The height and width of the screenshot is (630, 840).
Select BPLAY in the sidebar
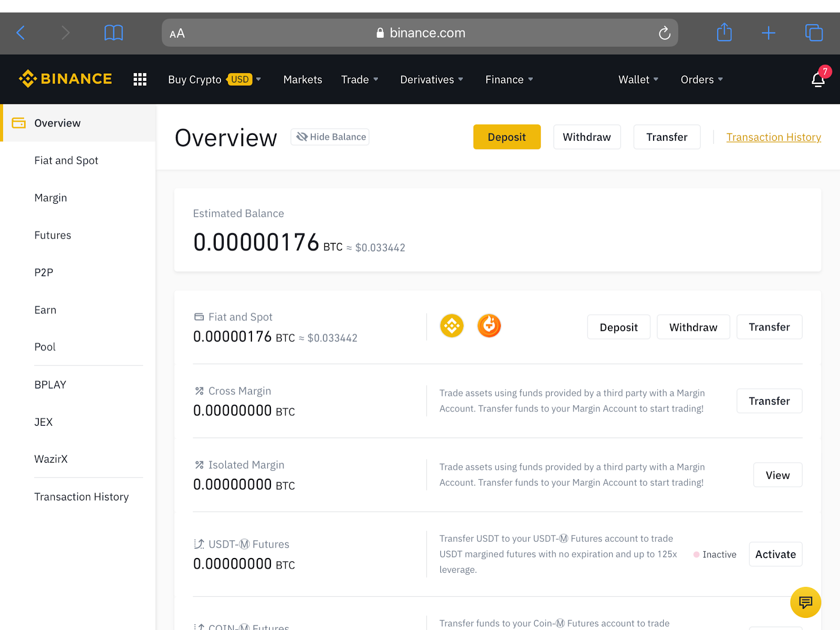tap(50, 385)
